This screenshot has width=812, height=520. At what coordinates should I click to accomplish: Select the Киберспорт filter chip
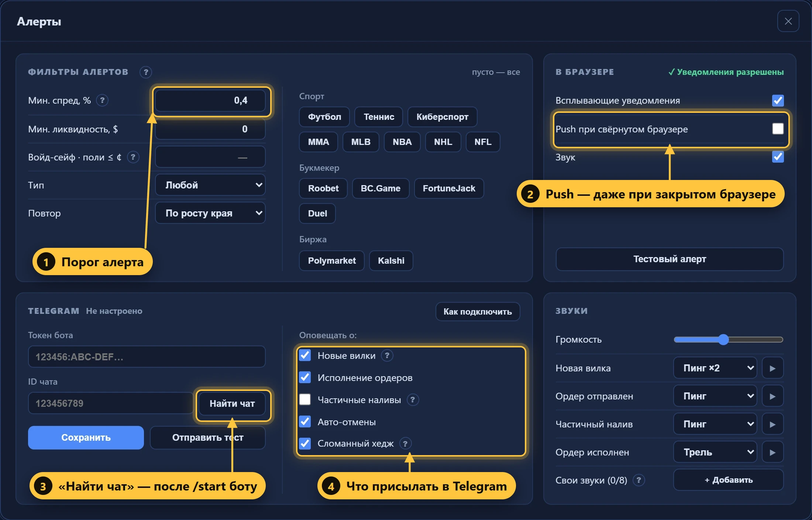tap(442, 117)
